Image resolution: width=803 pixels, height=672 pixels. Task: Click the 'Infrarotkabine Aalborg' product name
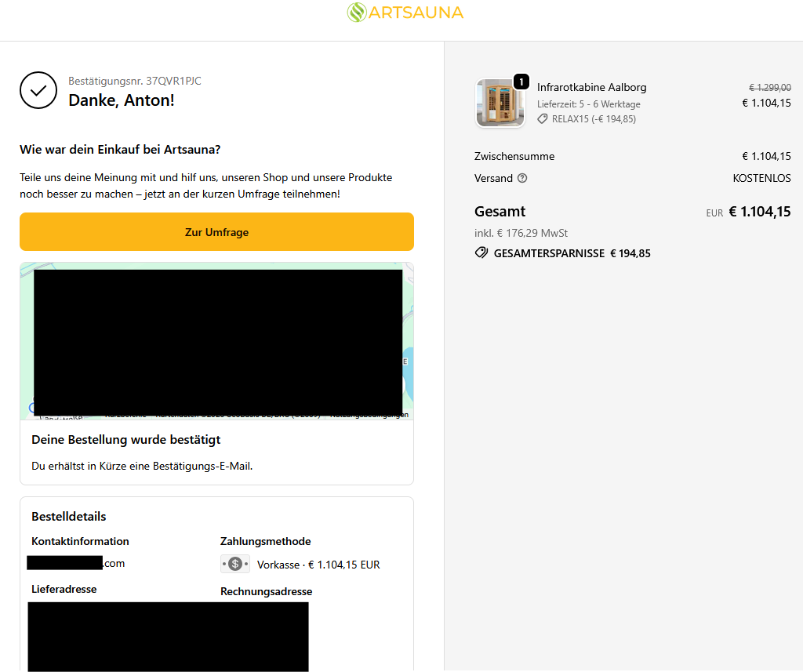pos(591,88)
